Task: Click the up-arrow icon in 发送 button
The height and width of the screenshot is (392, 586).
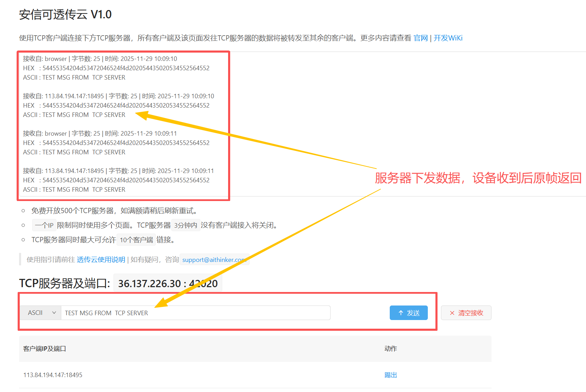Action: coord(401,313)
